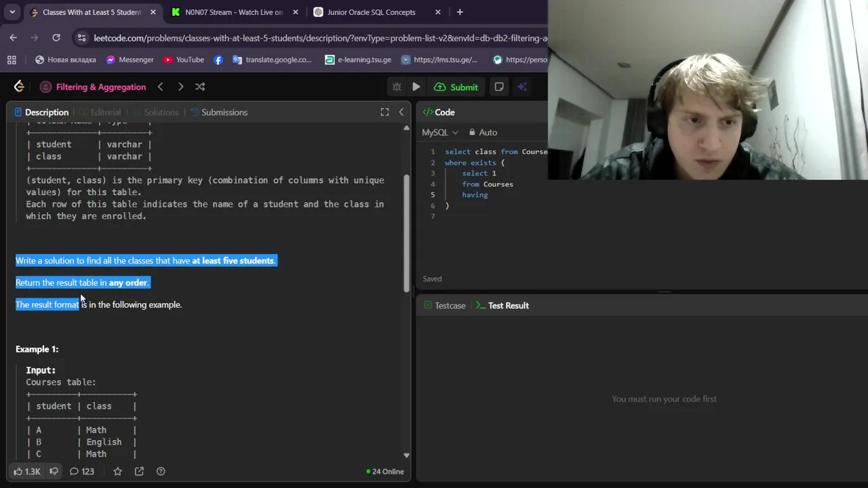Click the LeetCode logo icon

click(19, 87)
